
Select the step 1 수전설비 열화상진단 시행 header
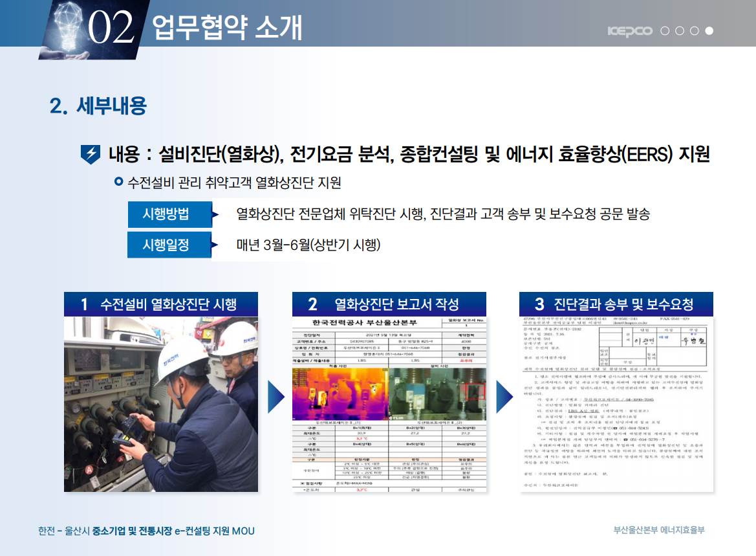[x=160, y=304]
